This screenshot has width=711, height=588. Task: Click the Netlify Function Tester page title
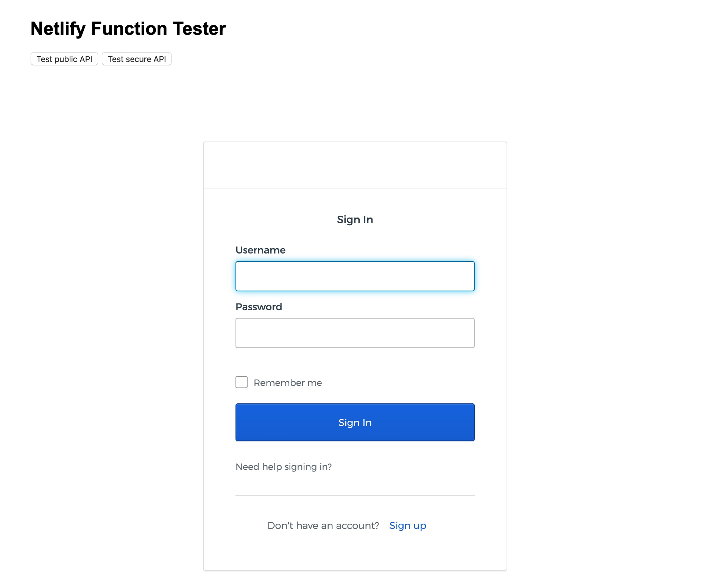point(128,29)
